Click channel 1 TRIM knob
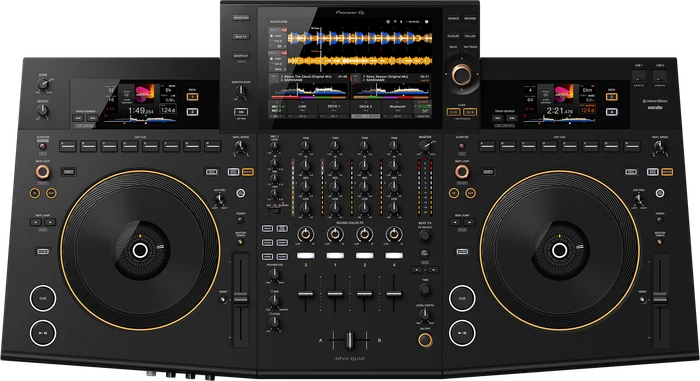 pyautogui.click(x=335, y=146)
